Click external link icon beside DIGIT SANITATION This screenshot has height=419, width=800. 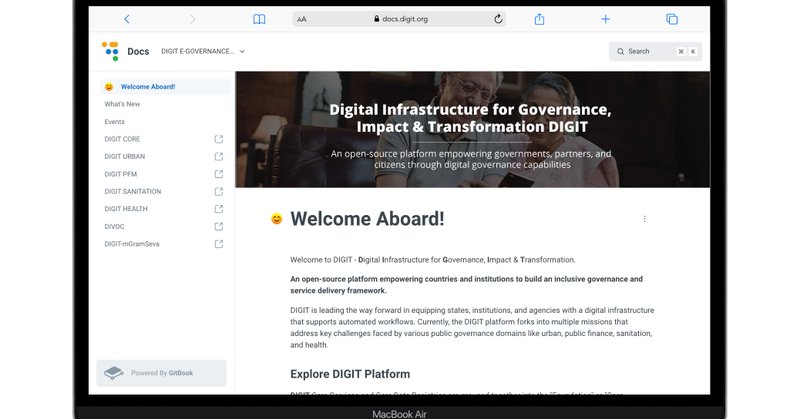click(x=219, y=191)
